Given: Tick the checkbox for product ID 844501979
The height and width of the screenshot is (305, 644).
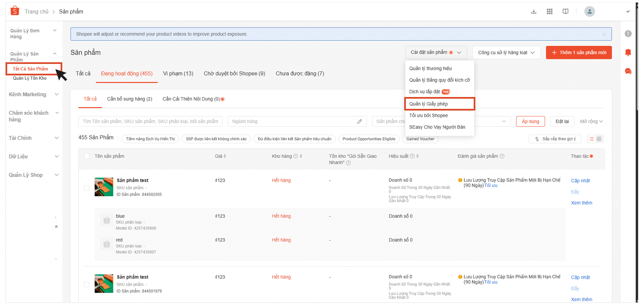Looking at the screenshot, I should (x=87, y=285).
